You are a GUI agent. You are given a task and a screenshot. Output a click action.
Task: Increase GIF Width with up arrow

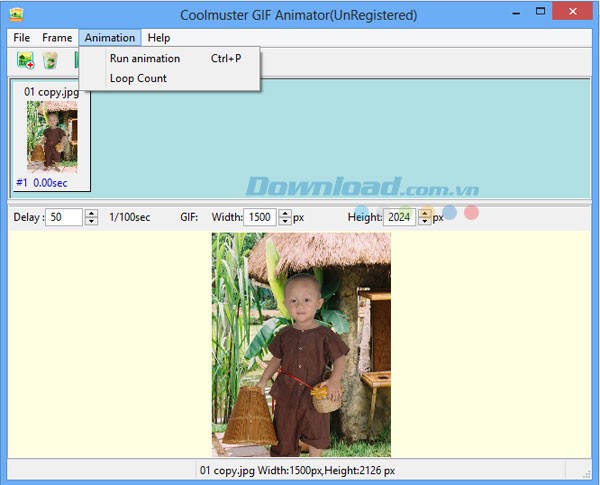tap(285, 213)
